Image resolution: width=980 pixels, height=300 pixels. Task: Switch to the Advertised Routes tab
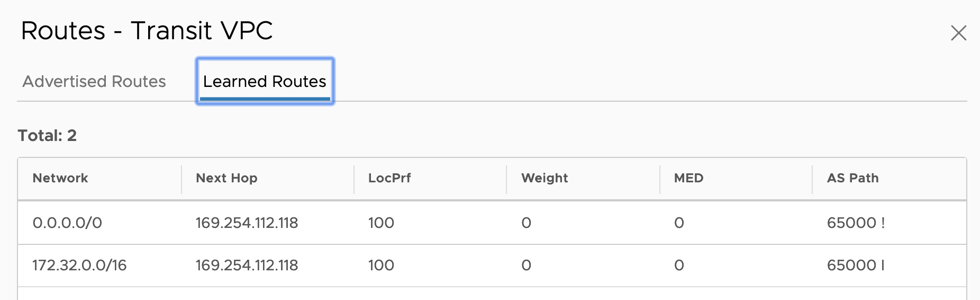point(94,82)
